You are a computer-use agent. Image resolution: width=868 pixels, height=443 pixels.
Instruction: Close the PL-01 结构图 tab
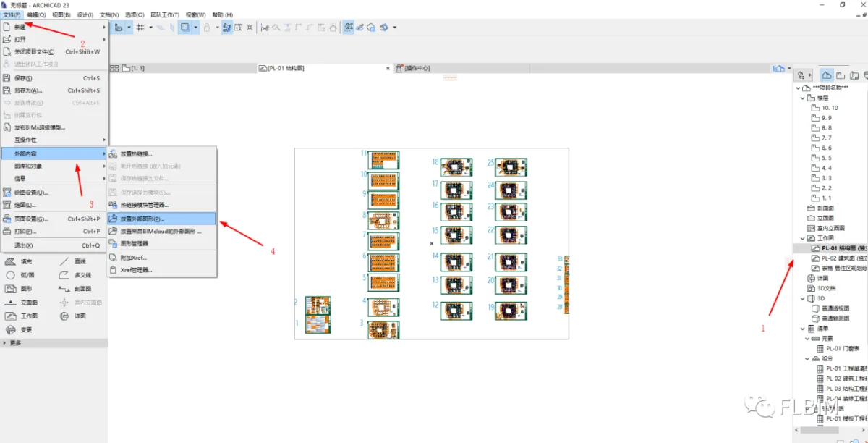pos(388,68)
